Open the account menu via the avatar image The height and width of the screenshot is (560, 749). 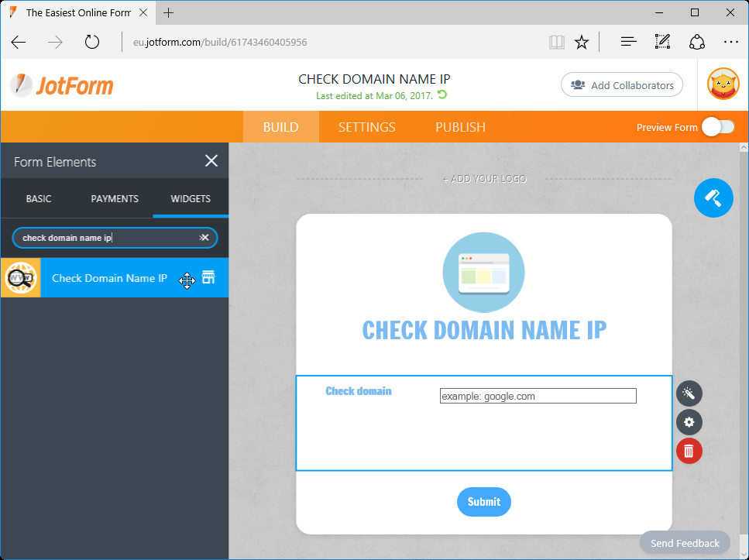[723, 84]
